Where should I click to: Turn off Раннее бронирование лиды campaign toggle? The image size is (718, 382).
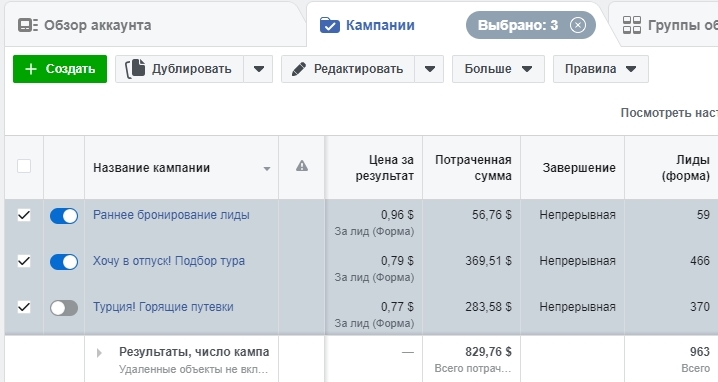tap(64, 216)
